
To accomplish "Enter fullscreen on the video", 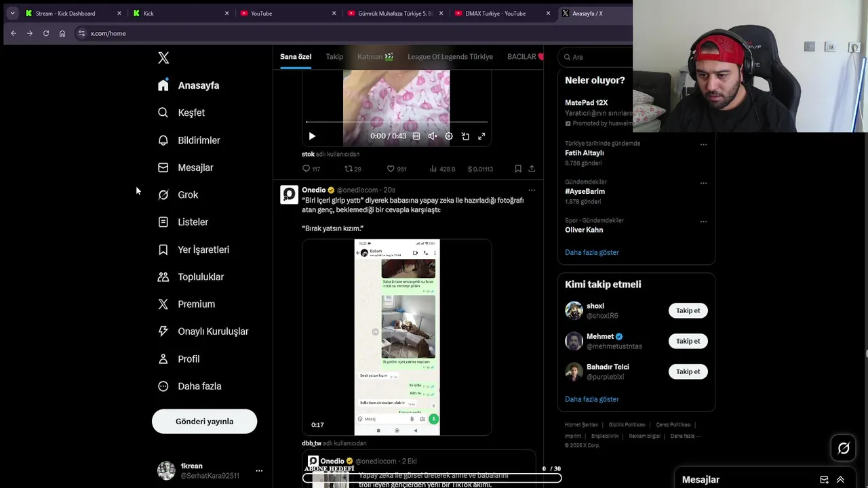I will (481, 136).
